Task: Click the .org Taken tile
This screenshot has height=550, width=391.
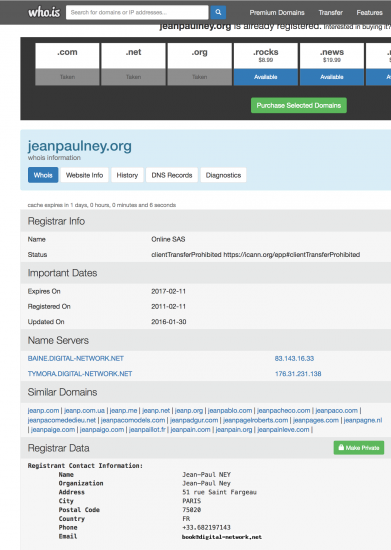Action: 200,64
